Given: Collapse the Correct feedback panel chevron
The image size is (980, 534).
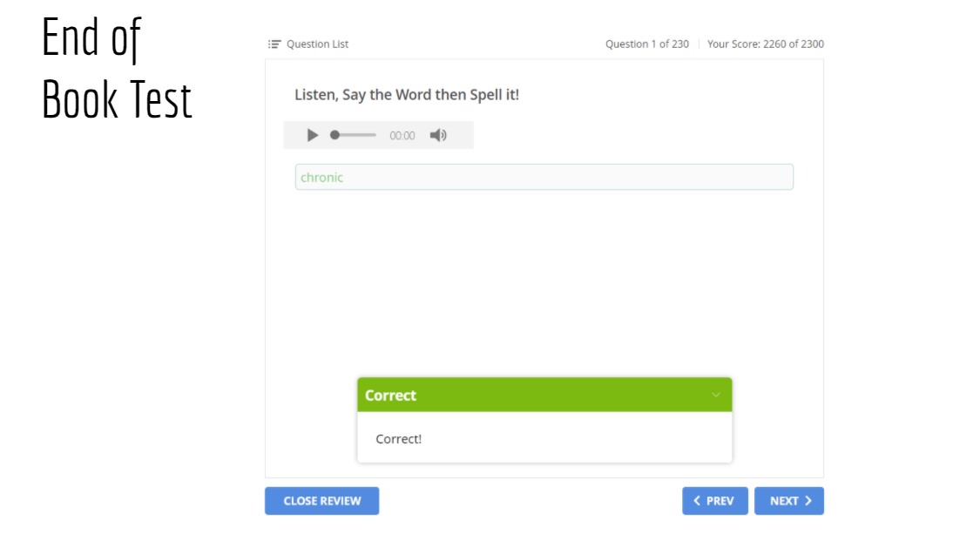Looking at the screenshot, I should (716, 395).
